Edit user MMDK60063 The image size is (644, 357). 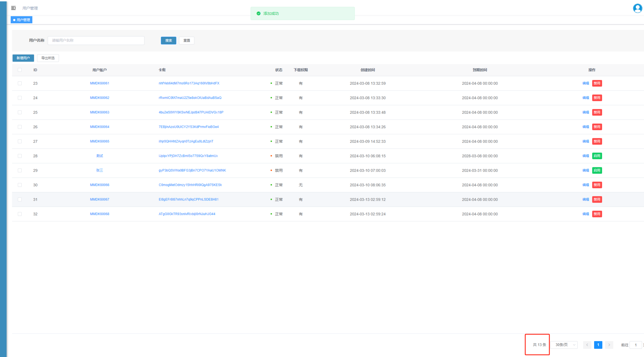586,112
